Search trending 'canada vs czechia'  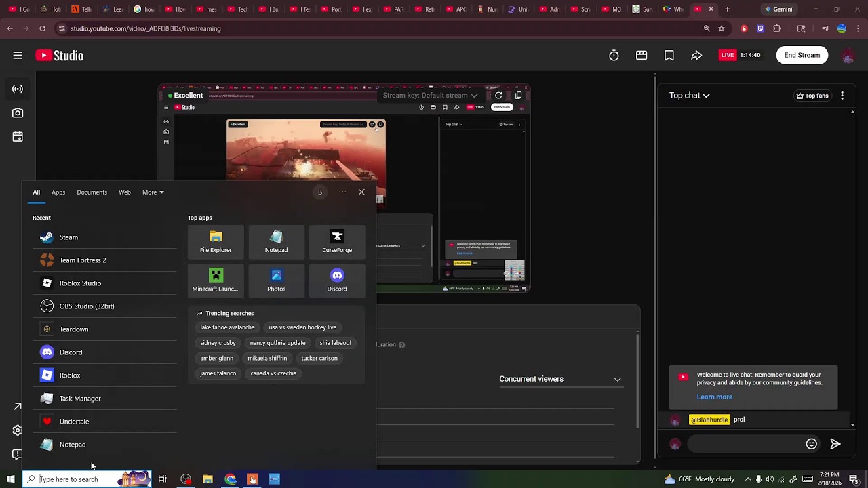[273, 373]
